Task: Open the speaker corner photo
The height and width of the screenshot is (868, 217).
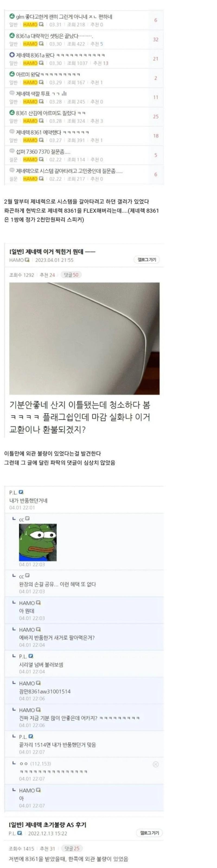Action: 84,338
